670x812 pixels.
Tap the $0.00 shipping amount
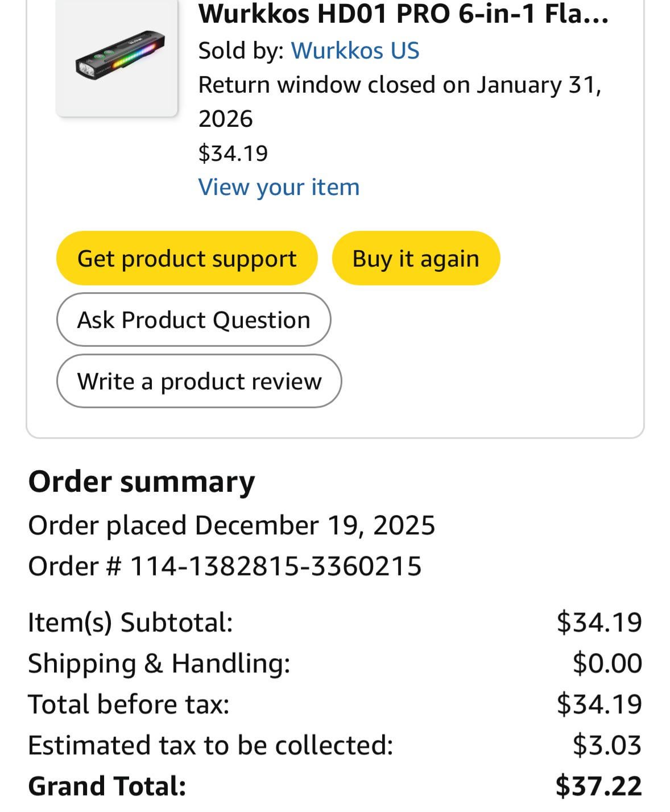pyautogui.click(x=607, y=663)
